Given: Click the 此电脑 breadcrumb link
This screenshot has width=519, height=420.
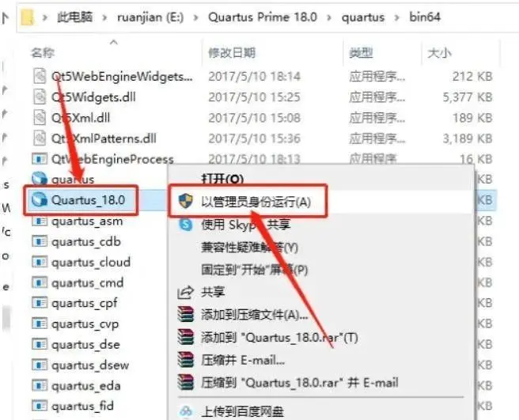Looking at the screenshot, I should click(x=75, y=17).
